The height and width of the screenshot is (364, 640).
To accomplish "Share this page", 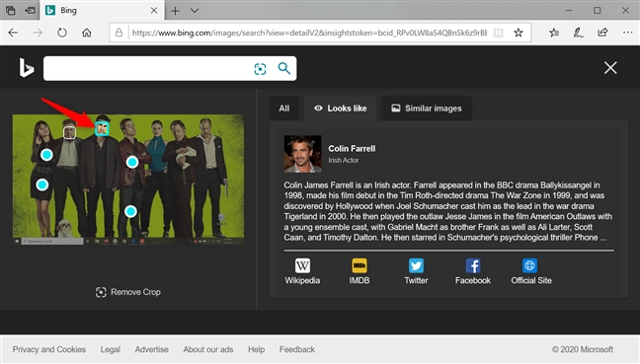I will 602,33.
